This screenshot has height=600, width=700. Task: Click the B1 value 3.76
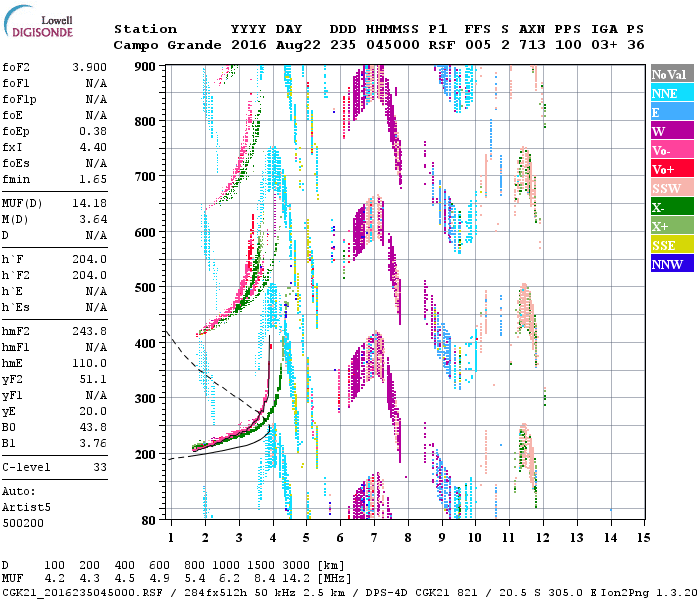(93, 443)
